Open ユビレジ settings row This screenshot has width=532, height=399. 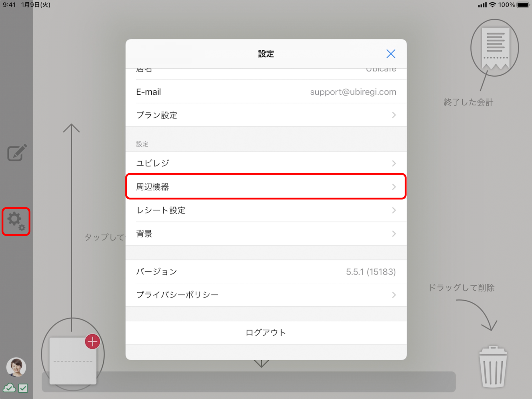pos(266,163)
